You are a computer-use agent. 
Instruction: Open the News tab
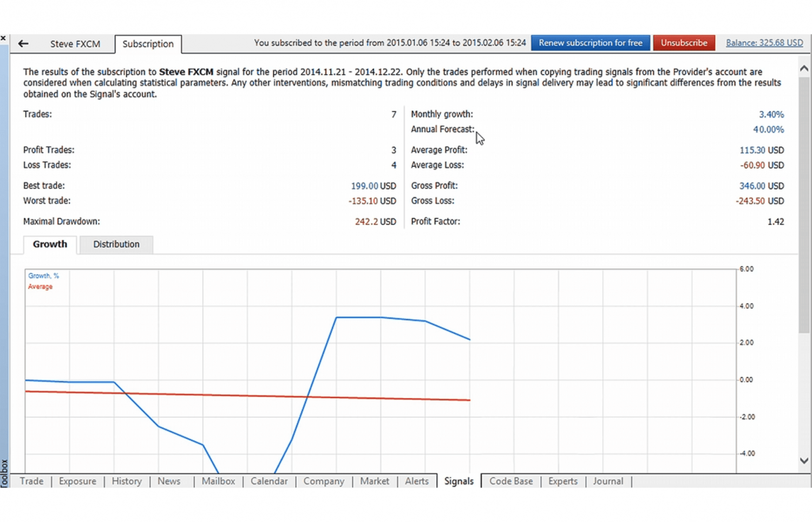point(169,481)
